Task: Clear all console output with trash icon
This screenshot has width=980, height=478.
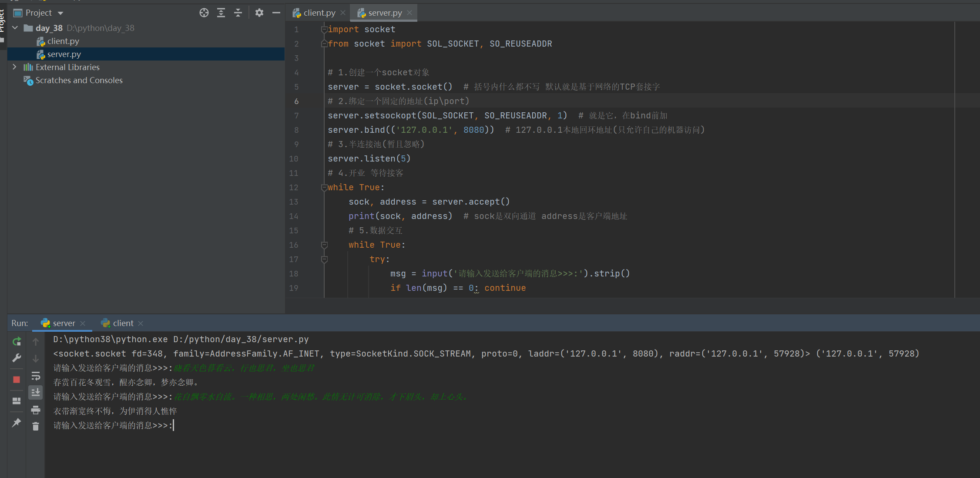Action: pos(36,427)
